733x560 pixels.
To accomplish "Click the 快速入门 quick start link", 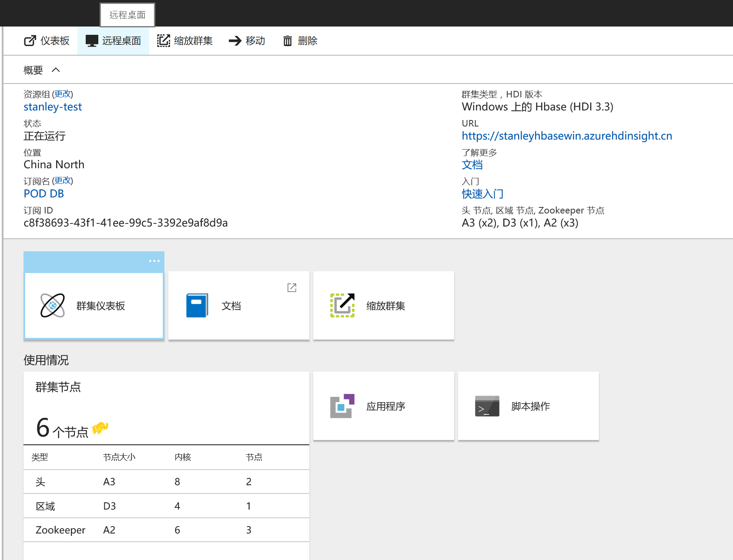I will [x=482, y=194].
